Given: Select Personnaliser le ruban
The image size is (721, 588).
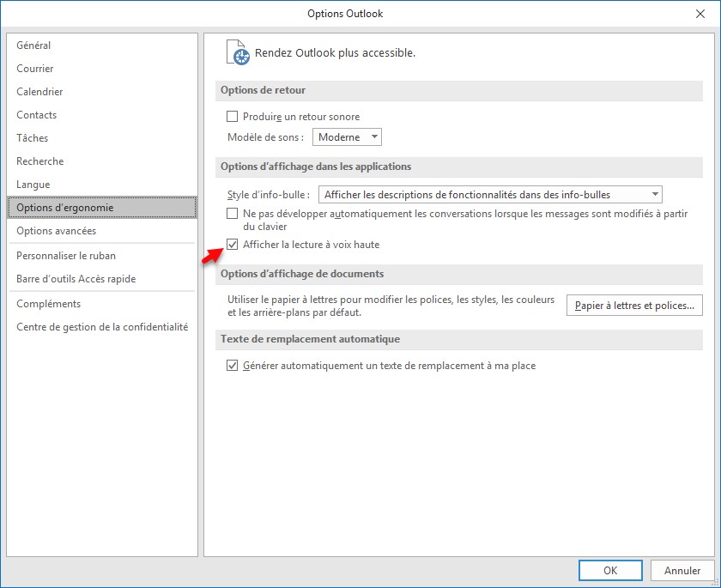Looking at the screenshot, I should (66, 256).
